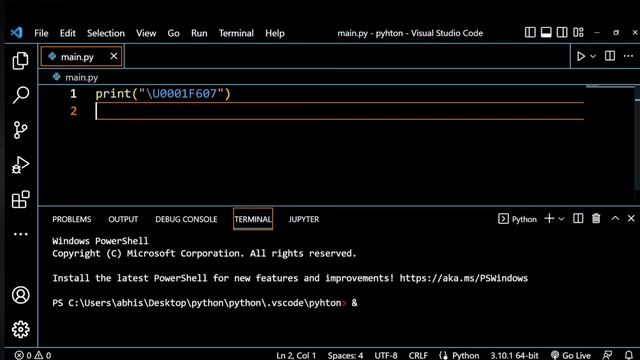This screenshot has height=360, width=640.
Task: Toggle bottom panel layout icon
Action: coord(546,33)
